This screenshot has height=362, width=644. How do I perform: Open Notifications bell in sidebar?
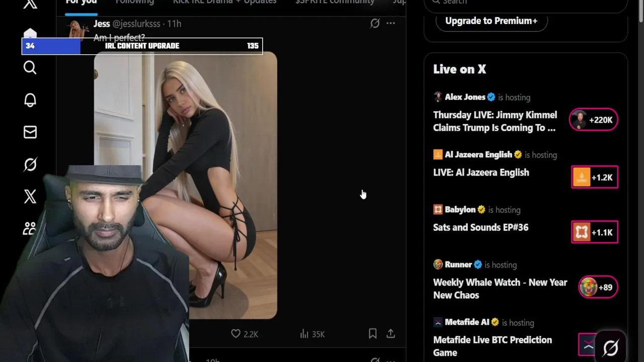point(30,100)
